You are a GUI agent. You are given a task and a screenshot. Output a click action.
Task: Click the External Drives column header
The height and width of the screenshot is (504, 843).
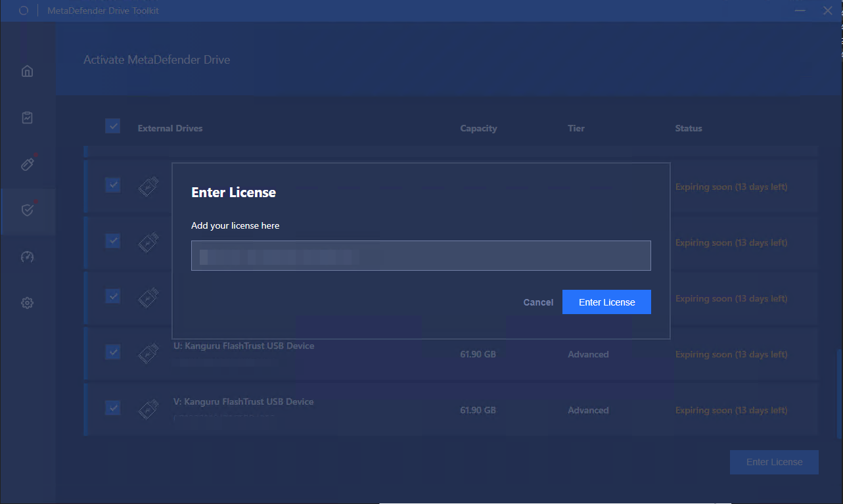tap(170, 128)
